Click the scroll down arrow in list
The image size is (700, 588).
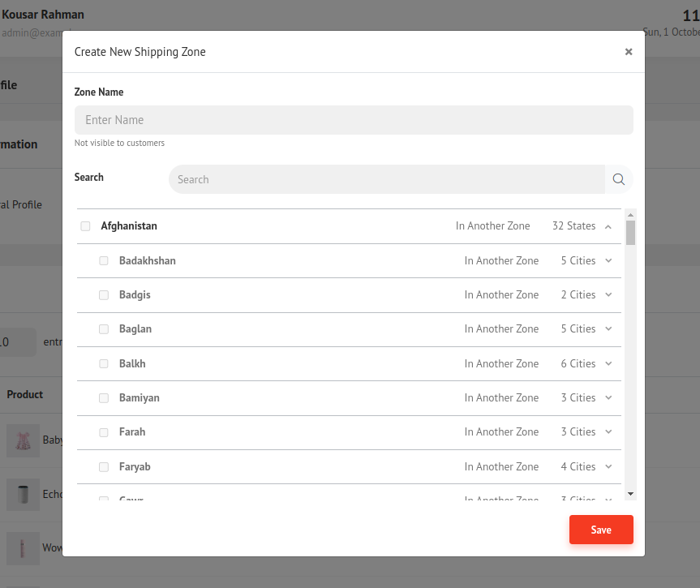point(630,493)
